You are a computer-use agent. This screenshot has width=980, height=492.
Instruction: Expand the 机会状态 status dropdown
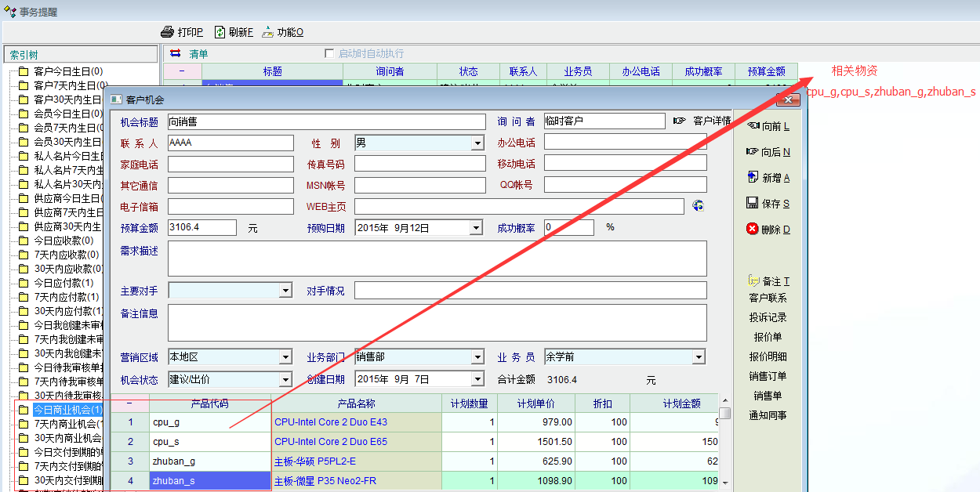(281, 379)
